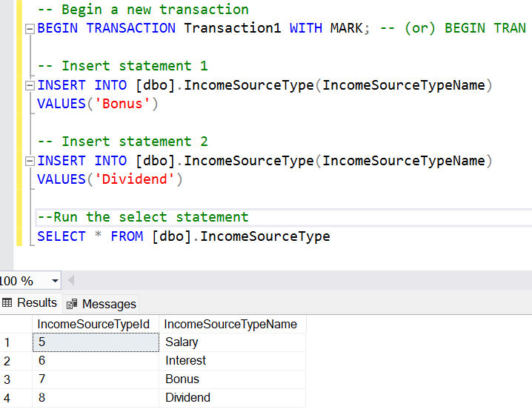Click the grid icon on Results tab
The height and width of the screenshot is (415, 532).
[x=7, y=303]
